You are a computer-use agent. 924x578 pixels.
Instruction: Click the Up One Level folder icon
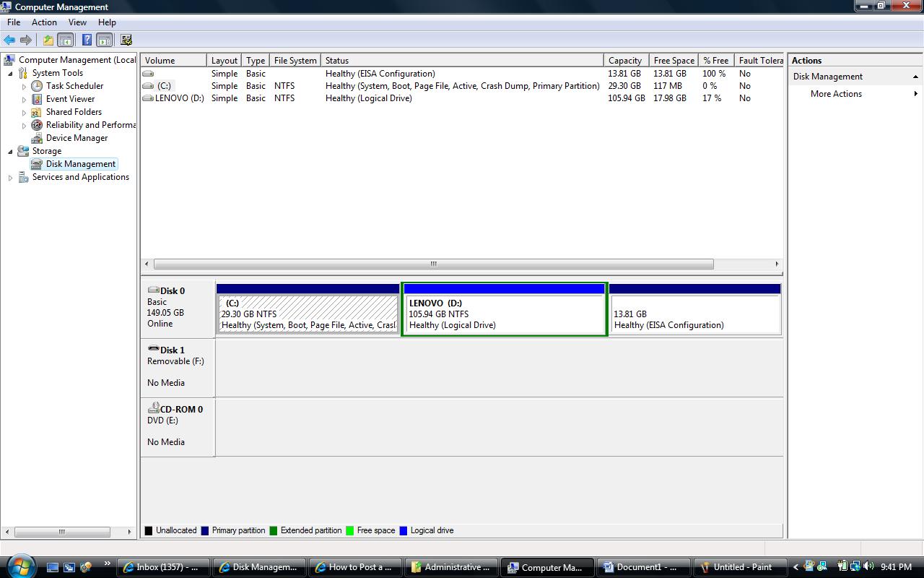click(48, 40)
